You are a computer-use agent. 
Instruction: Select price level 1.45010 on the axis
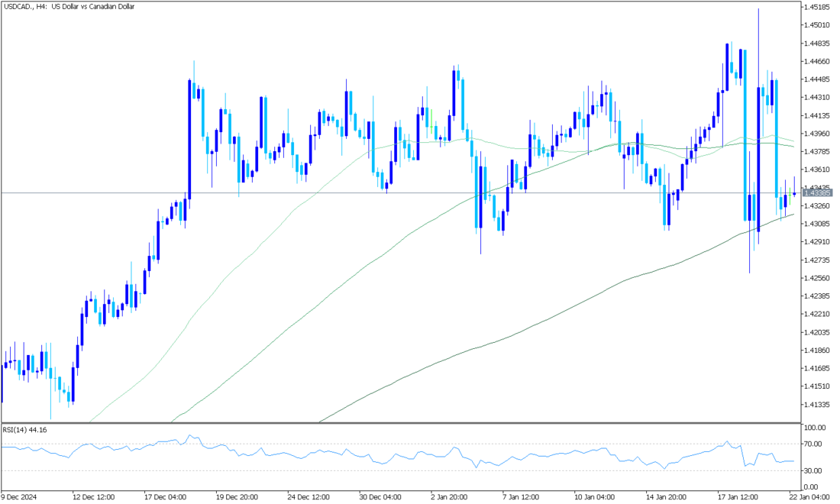[817, 25]
